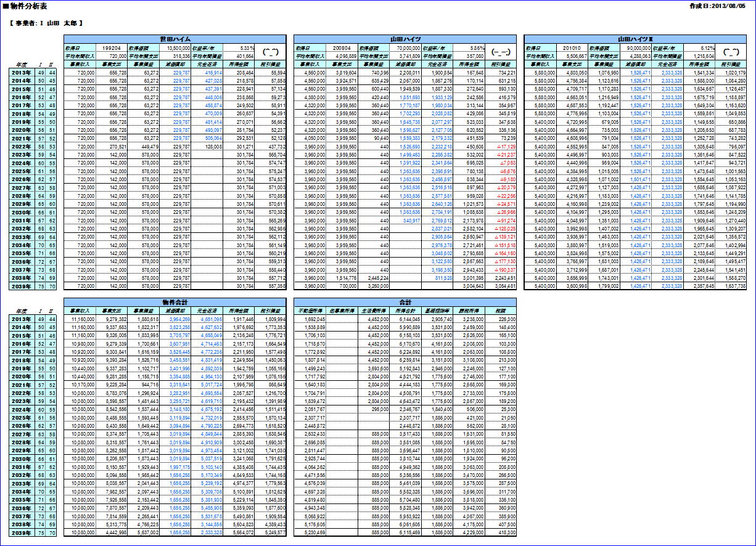This screenshot has height=546, width=756.
Task: Click the 合計 header above 不動産所得
Action: coord(405,303)
